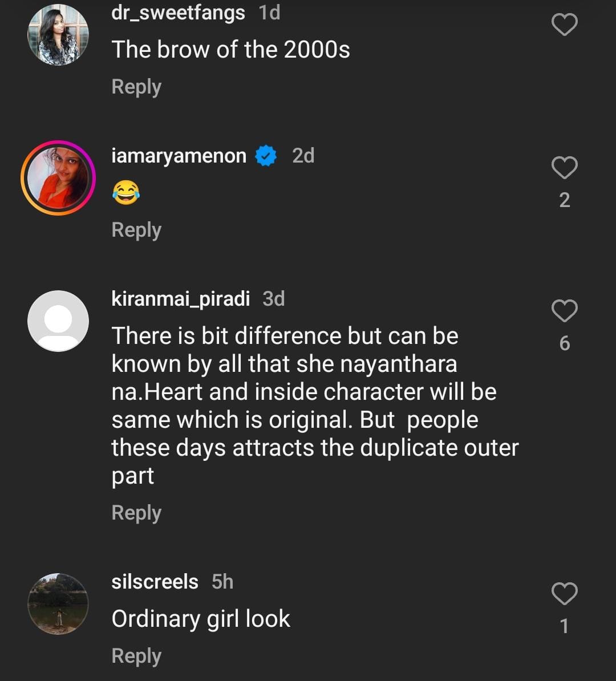Reply to 'The brow of the 2000s'

(136, 87)
